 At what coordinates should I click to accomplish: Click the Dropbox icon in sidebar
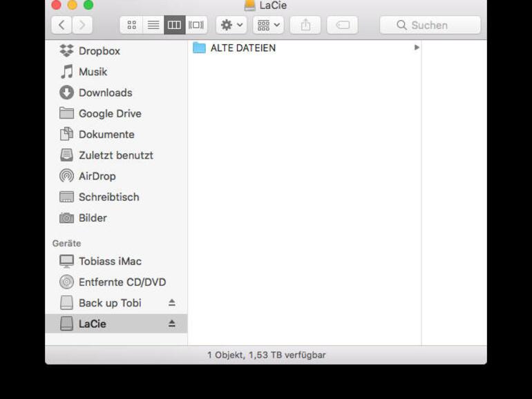(66, 51)
